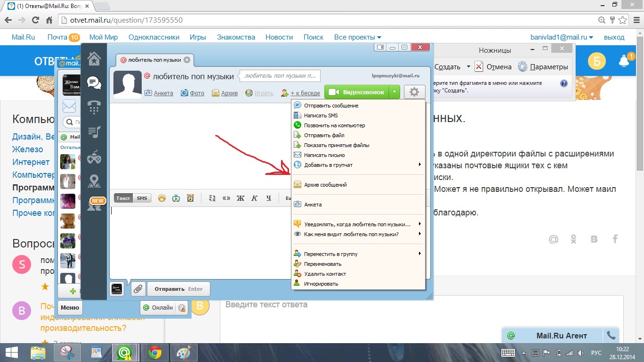The width and height of the screenshot is (644, 362).
Task: Toggle italic К formatting
Action: click(255, 198)
